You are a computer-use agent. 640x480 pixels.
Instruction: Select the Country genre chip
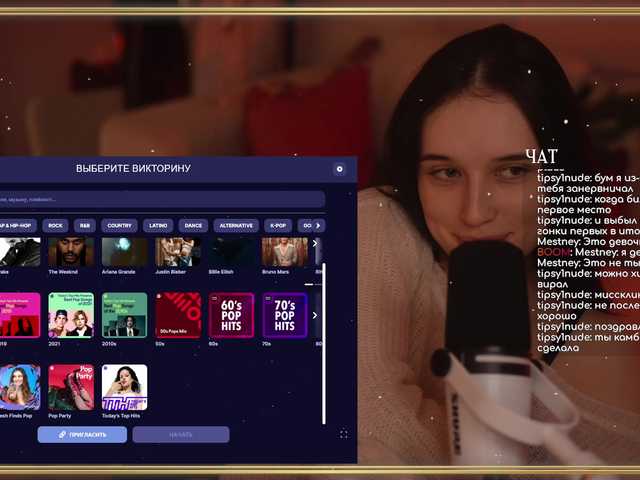click(120, 226)
